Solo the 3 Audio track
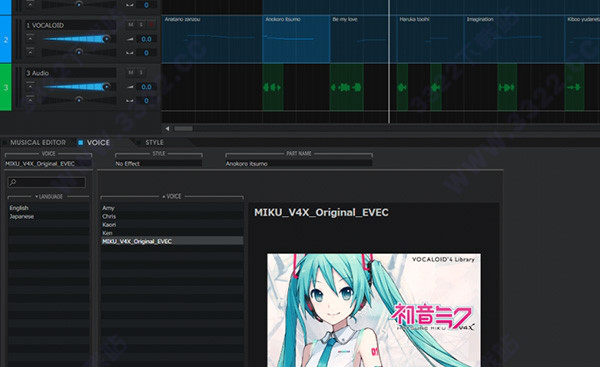 tap(141, 73)
